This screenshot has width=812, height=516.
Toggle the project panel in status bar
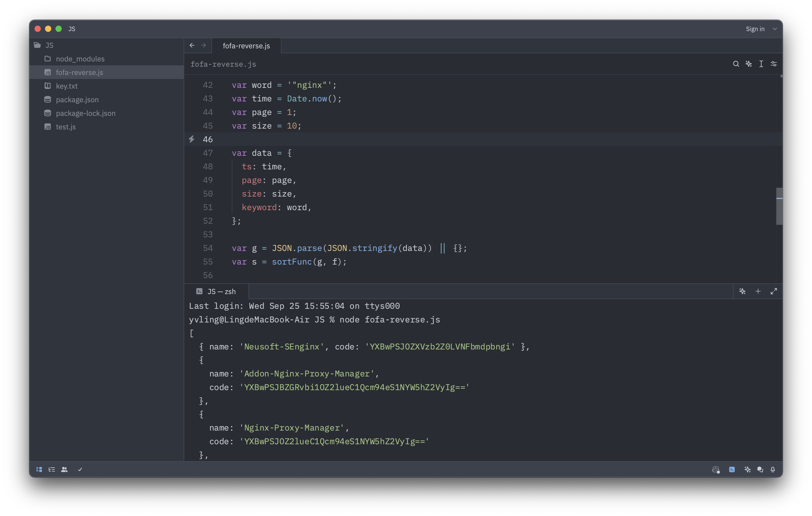(x=39, y=469)
